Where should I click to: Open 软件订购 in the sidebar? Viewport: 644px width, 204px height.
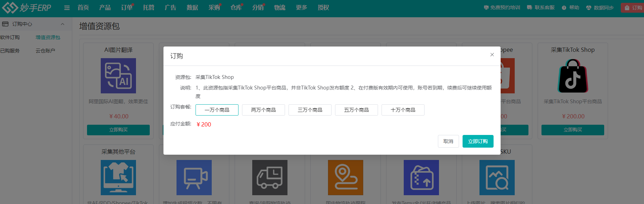click(x=10, y=37)
